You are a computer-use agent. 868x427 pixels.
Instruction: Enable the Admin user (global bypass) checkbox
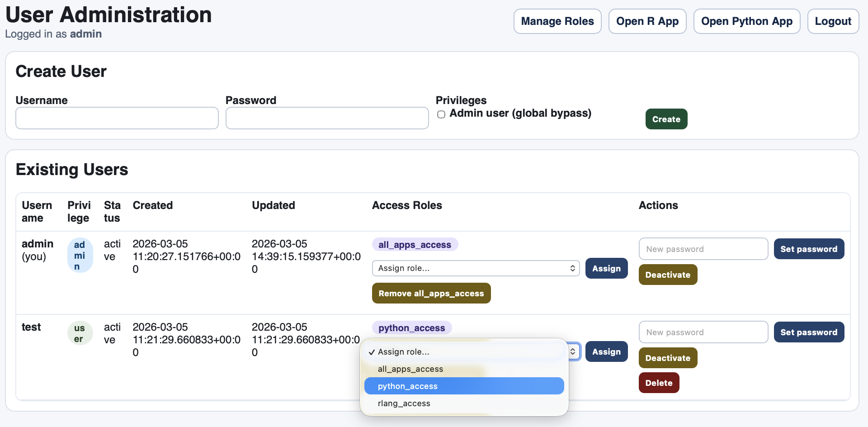pyautogui.click(x=441, y=114)
